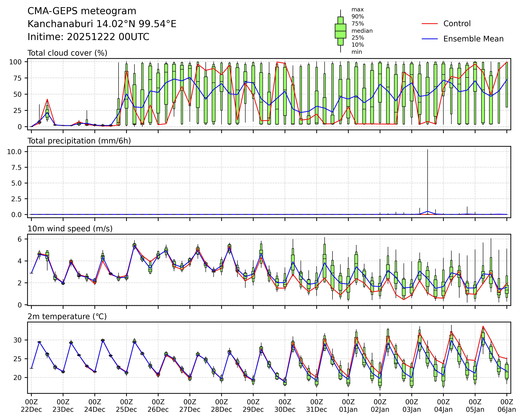Click the 'Total cloud cover (%)' panel title

tap(67, 53)
